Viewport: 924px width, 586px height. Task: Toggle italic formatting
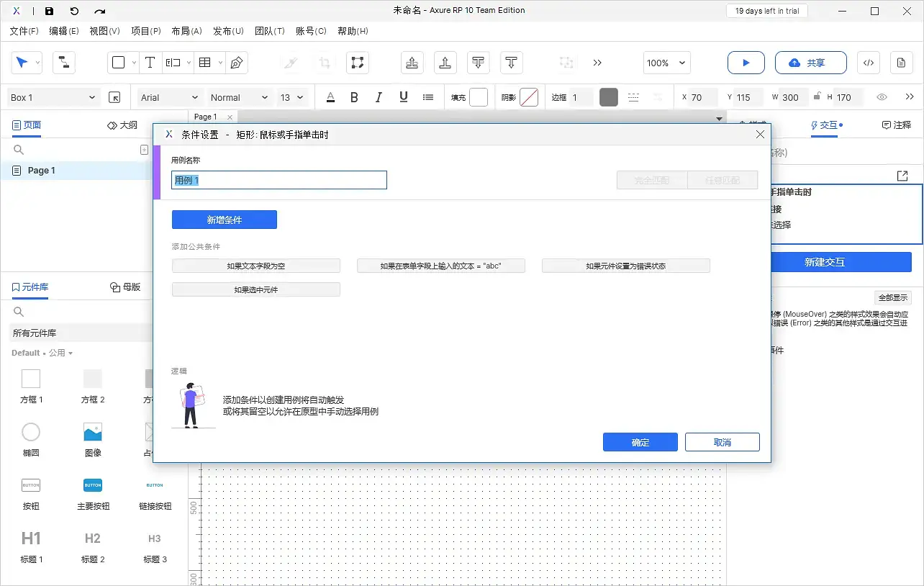click(x=379, y=96)
